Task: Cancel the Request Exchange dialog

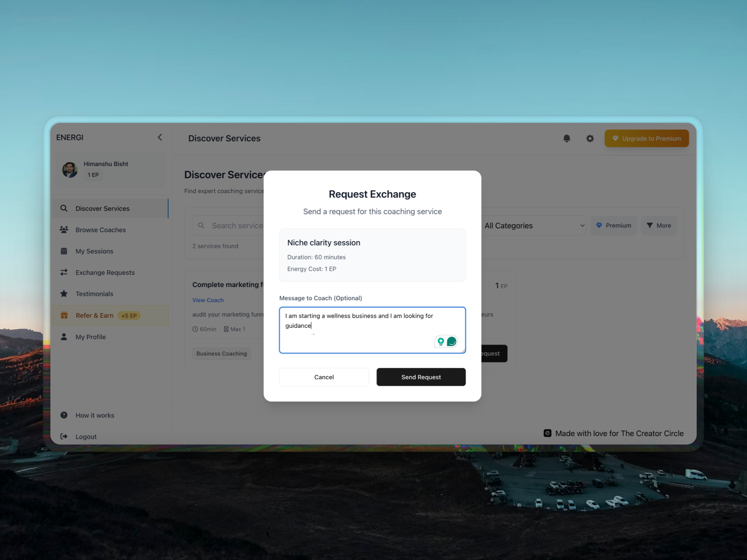Action: pyautogui.click(x=324, y=377)
